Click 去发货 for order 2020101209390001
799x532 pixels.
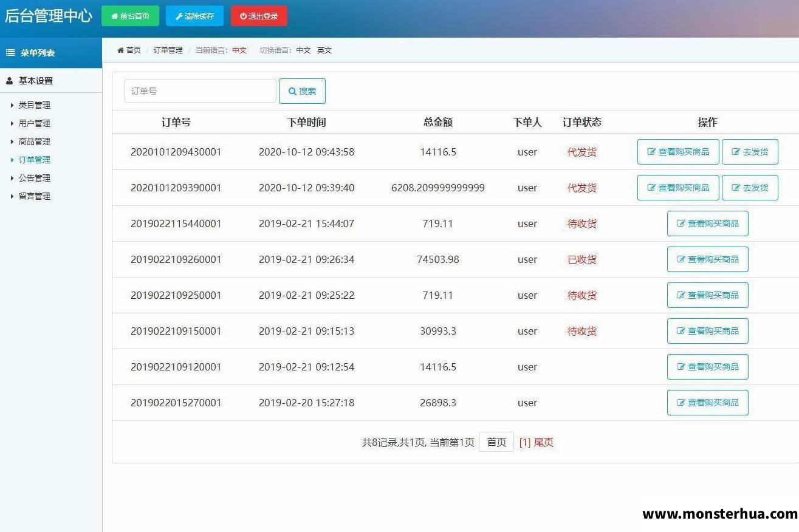(x=750, y=188)
